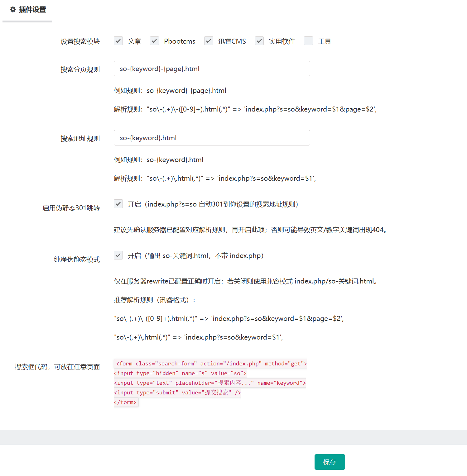467x476 pixels.
Task: Click the 搜索内容 placeholder code line
Action: (x=209, y=383)
